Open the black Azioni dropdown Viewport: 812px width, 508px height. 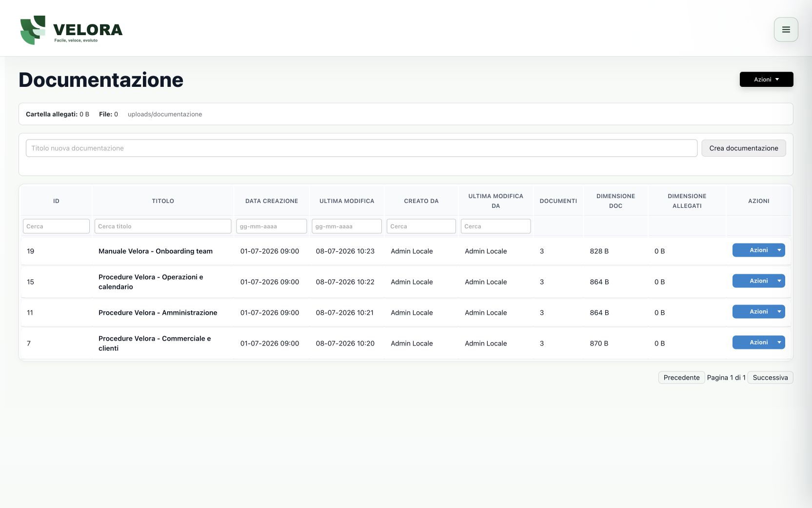tap(766, 80)
